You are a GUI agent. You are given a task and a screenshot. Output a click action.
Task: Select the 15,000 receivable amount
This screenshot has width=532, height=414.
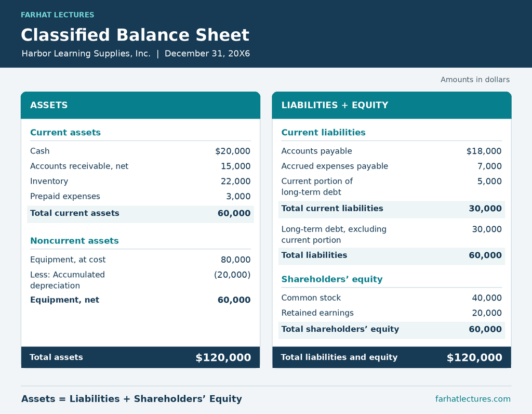pos(235,166)
